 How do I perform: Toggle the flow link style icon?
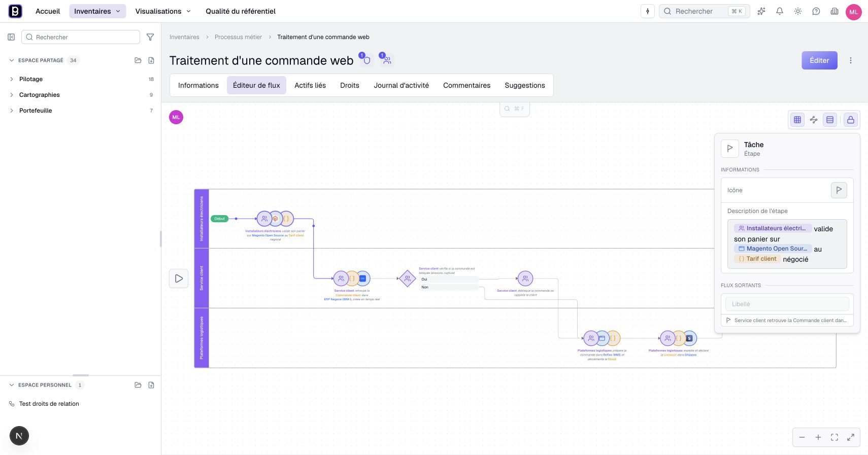(x=814, y=120)
